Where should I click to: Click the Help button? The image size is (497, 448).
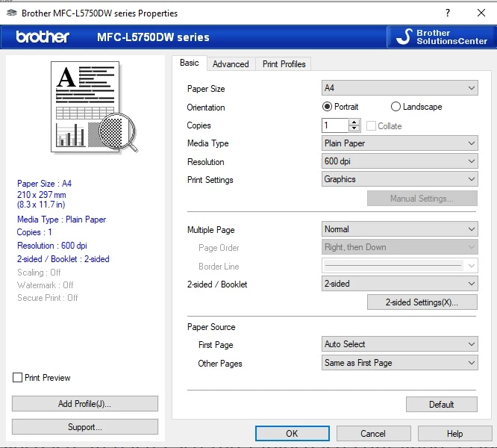click(455, 433)
